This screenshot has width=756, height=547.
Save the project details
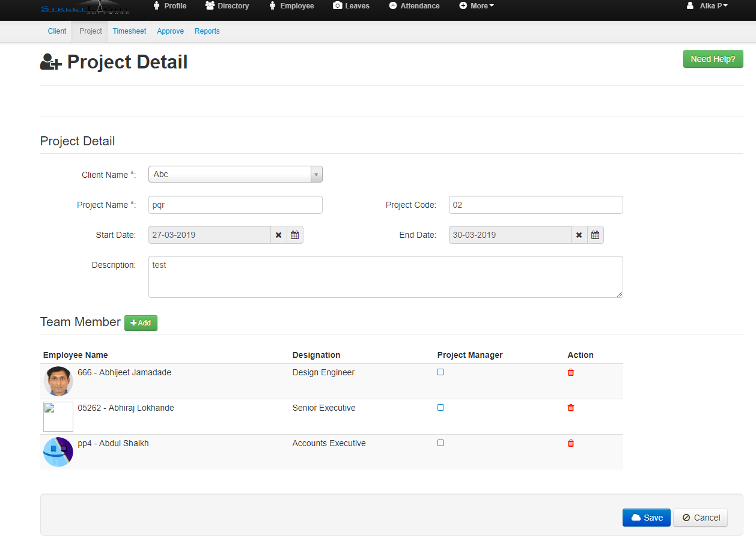click(x=646, y=518)
